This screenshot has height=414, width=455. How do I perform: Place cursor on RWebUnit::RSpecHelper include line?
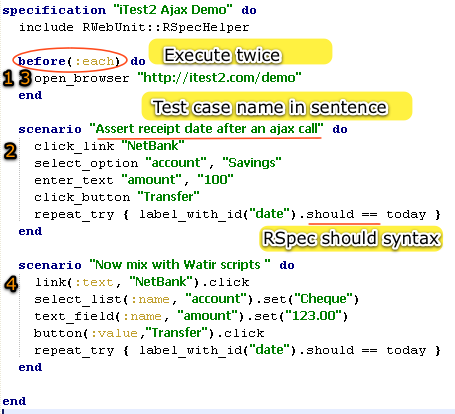coord(134,27)
